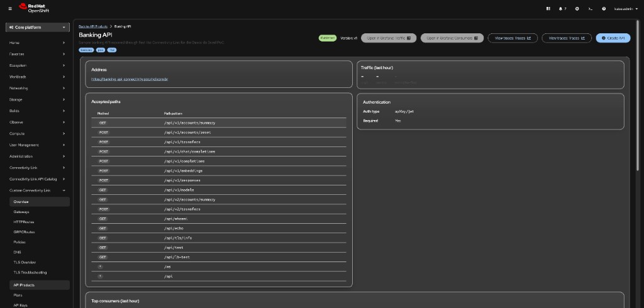644x308 pixels.
Task: Click path /api/v1/chat/completions row
Action: coord(218,151)
